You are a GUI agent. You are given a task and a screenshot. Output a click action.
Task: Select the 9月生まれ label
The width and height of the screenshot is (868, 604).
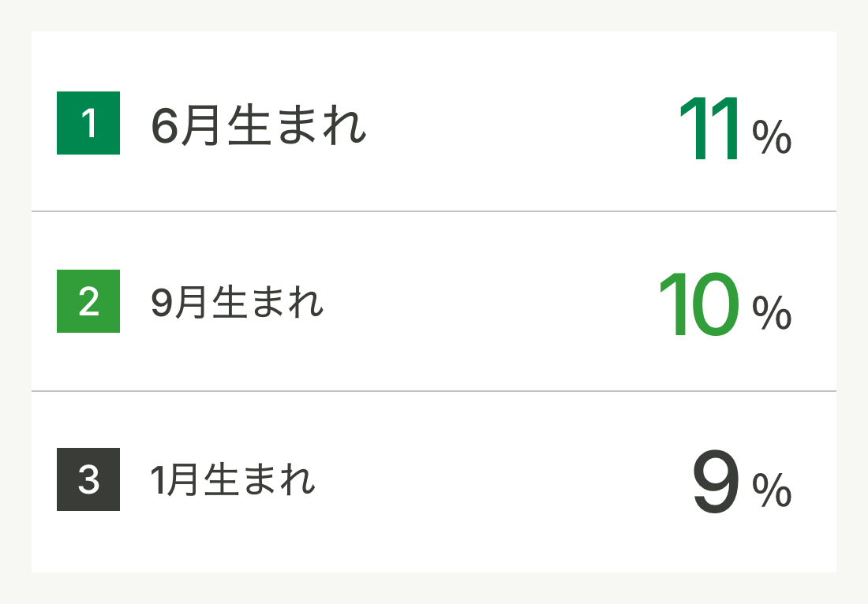pyautogui.click(x=237, y=303)
